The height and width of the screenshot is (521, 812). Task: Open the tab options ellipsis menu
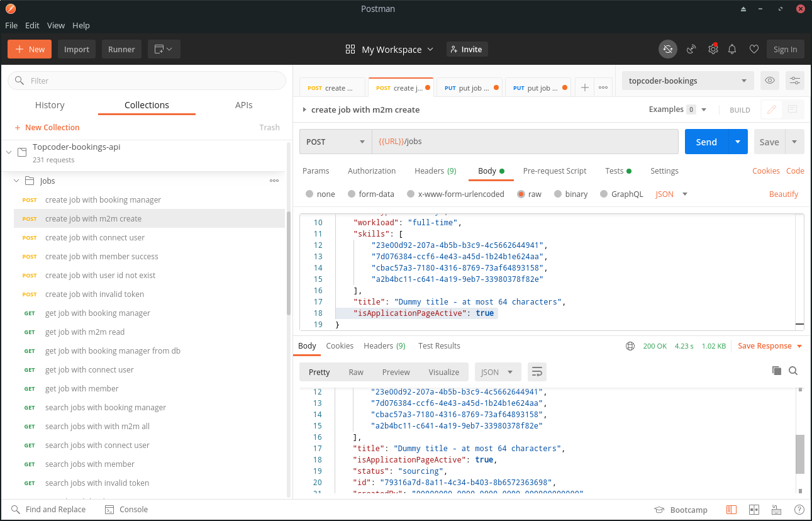point(603,88)
